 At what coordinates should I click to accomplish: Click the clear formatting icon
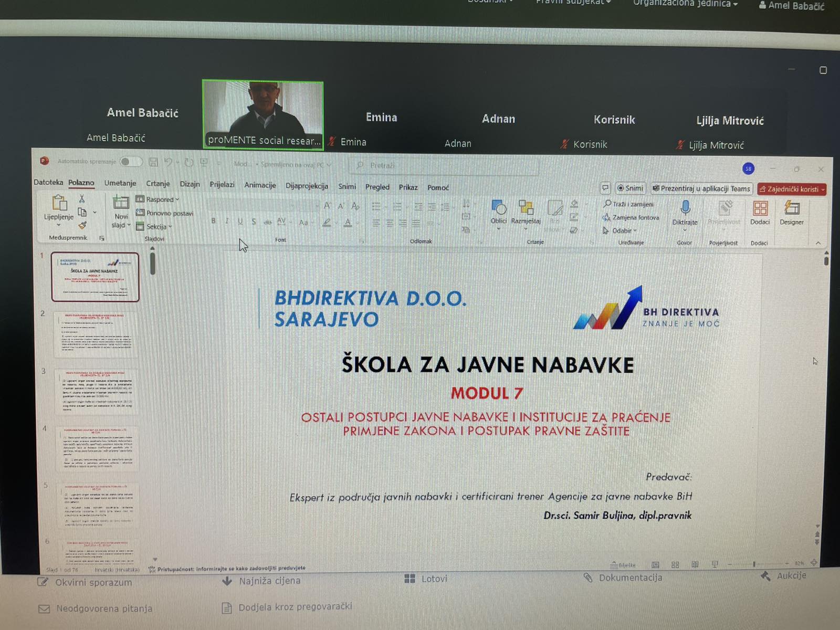(x=355, y=206)
